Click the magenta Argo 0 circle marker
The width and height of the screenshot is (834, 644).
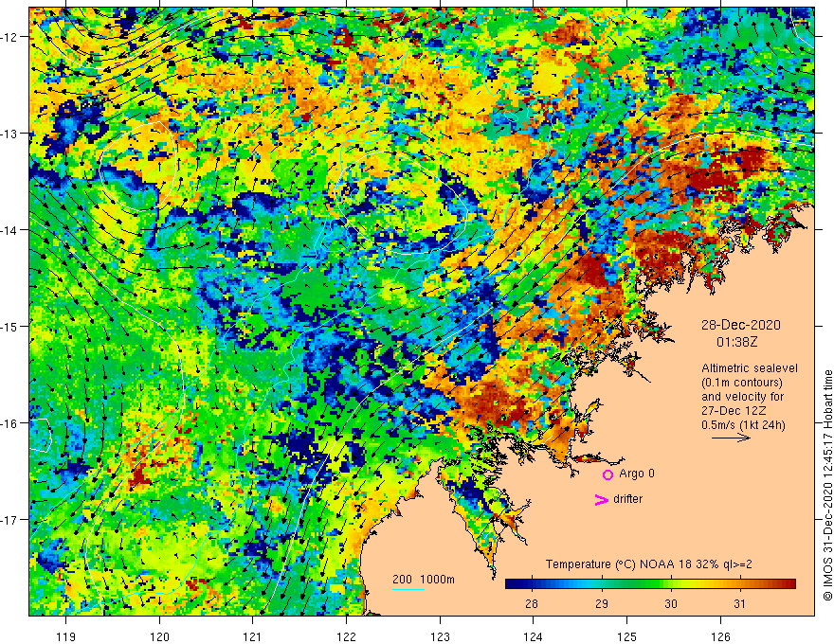607,474
